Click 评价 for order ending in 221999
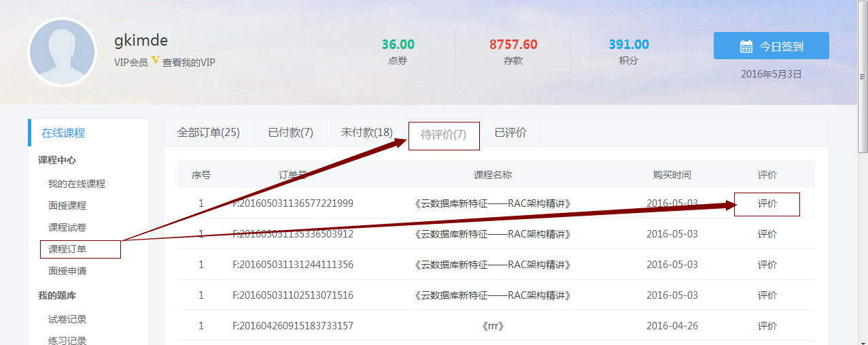 click(767, 203)
